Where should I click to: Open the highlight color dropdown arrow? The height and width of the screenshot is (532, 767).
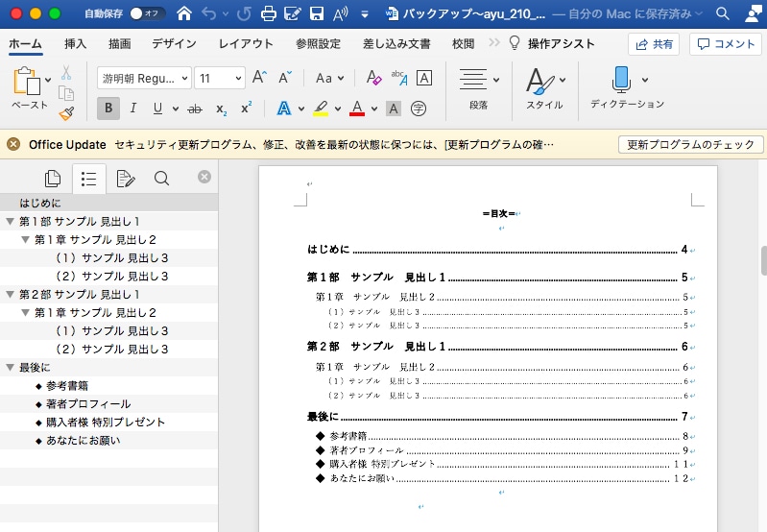338,109
